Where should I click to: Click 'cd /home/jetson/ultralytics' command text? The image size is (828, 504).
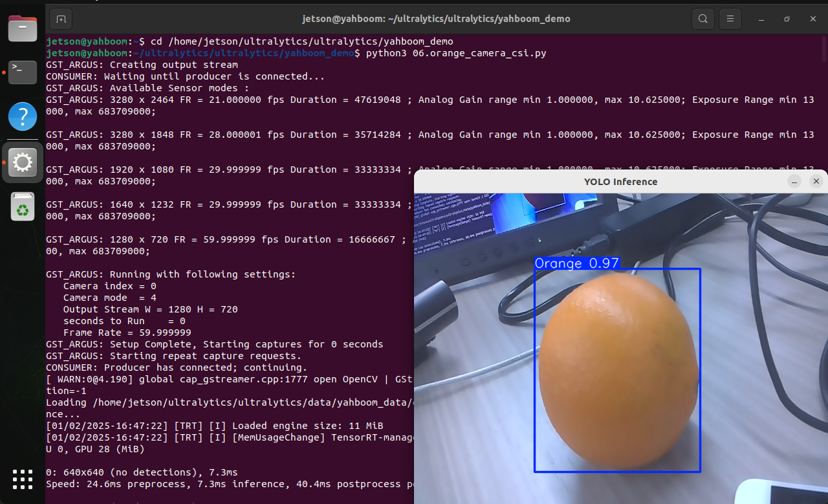[301, 41]
